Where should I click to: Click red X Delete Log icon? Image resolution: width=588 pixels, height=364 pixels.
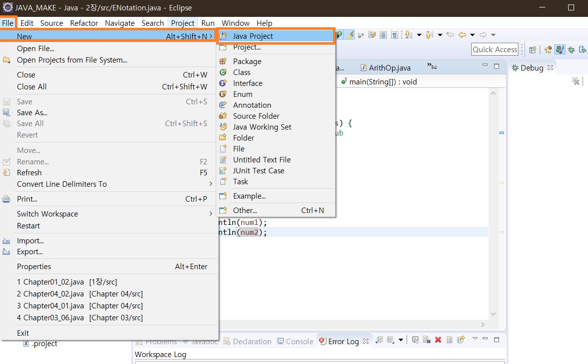[x=438, y=340]
